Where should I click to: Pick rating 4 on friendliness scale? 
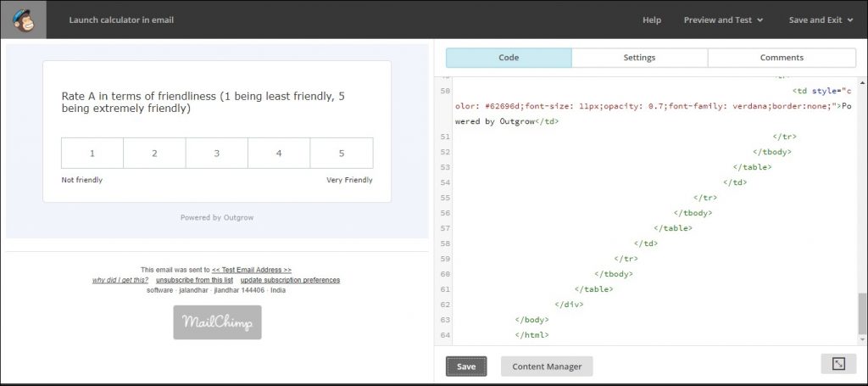pyautogui.click(x=279, y=154)
